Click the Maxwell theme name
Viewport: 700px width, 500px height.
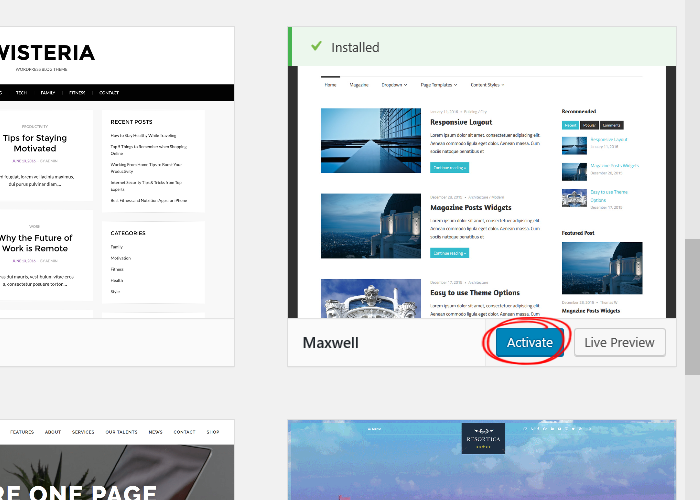(330, 343)
